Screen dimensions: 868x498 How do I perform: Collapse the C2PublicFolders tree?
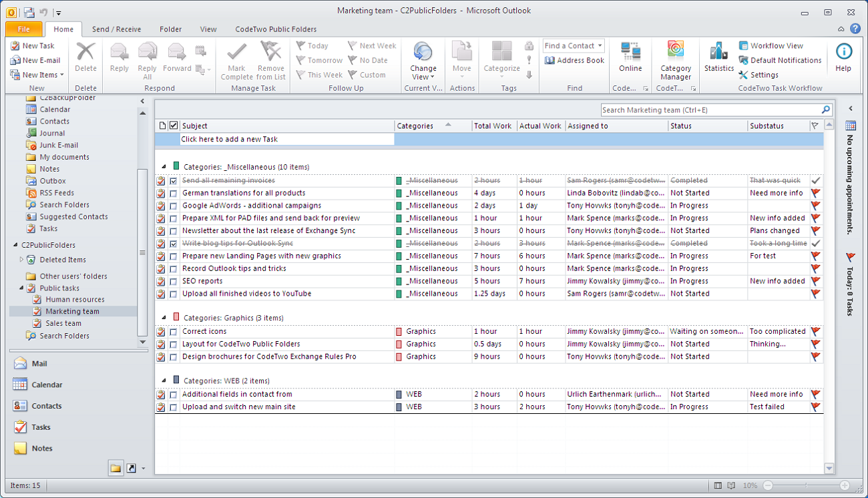[15, 245]
